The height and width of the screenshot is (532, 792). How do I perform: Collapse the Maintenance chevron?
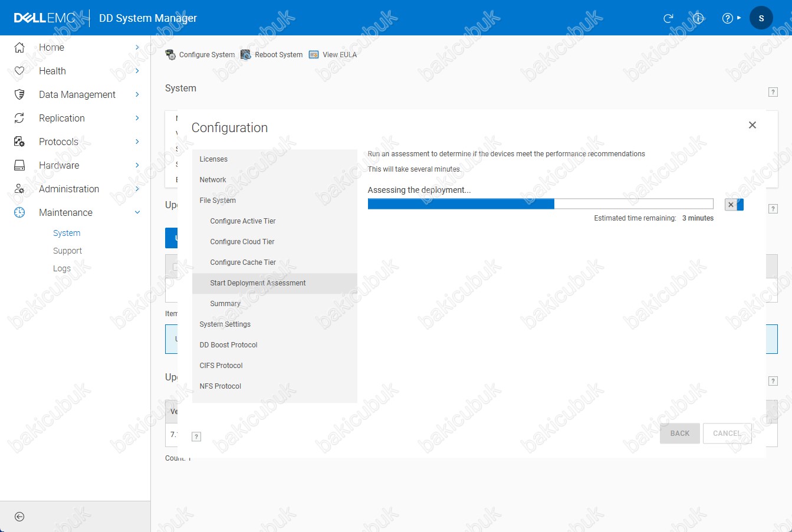(137, 212)
